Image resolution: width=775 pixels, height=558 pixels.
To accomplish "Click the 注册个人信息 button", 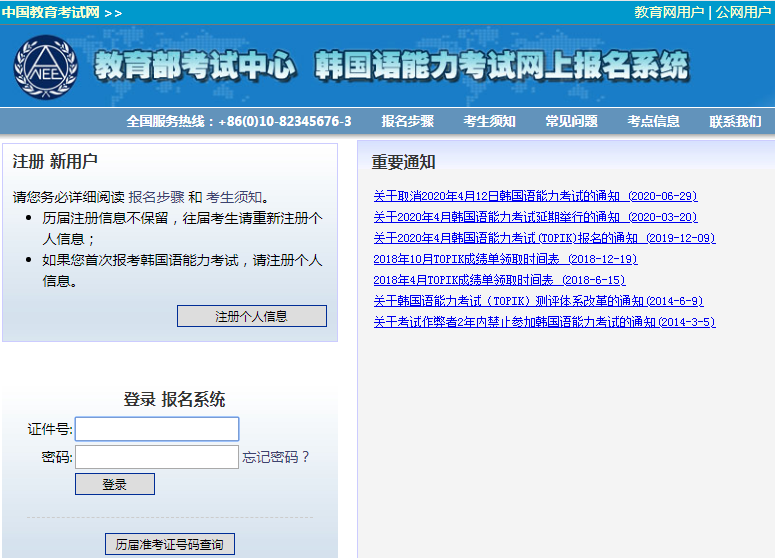I will (252, 316).
